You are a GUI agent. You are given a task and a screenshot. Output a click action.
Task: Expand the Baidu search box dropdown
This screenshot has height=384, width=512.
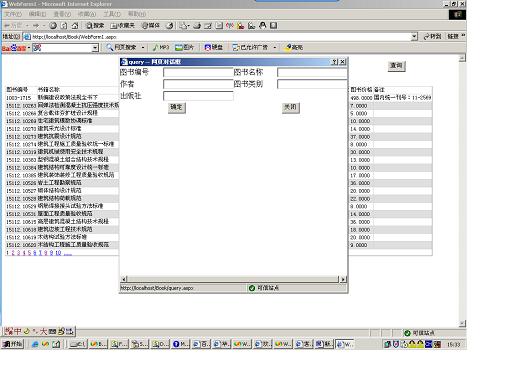[95, 48]
